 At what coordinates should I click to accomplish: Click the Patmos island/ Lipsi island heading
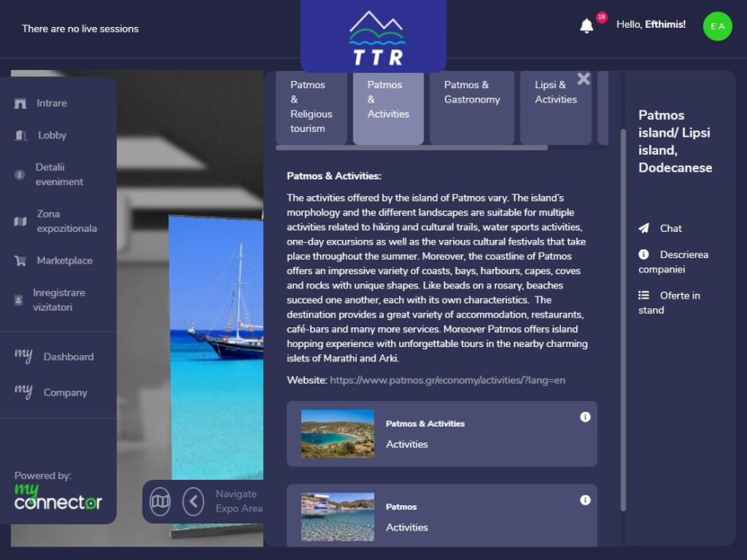[x=675, y=141]
